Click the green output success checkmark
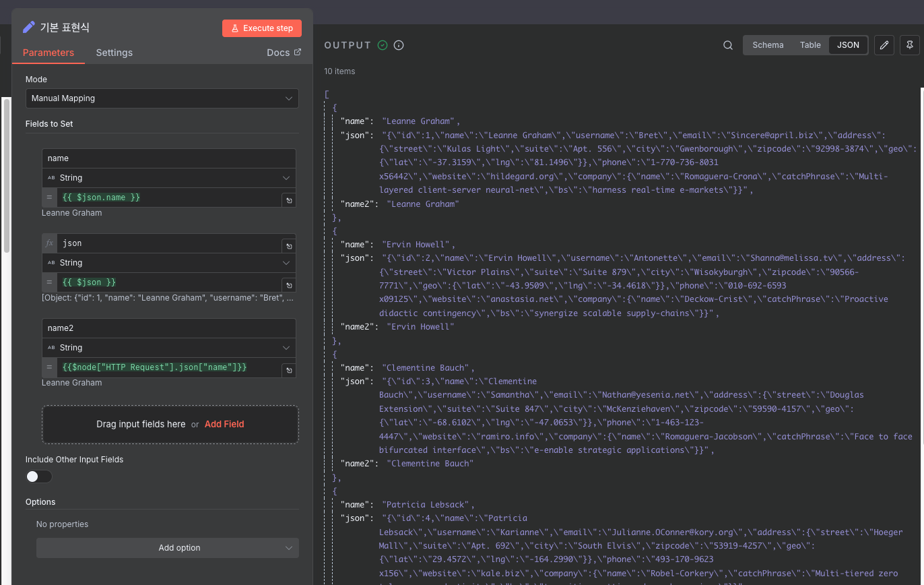The width and height of the screenshot is (924, 585). (x=383, y=45)
